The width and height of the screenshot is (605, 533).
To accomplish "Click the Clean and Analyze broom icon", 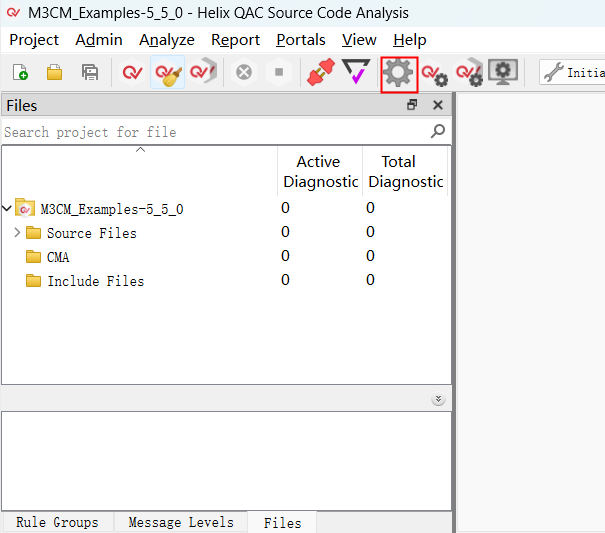I will [x=167, y=72].
